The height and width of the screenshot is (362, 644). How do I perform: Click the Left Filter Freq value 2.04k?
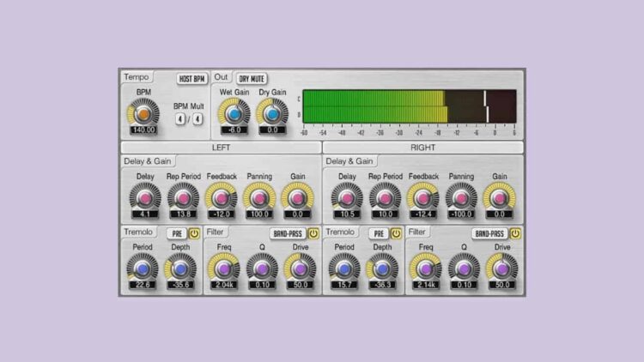click(224, 285)
